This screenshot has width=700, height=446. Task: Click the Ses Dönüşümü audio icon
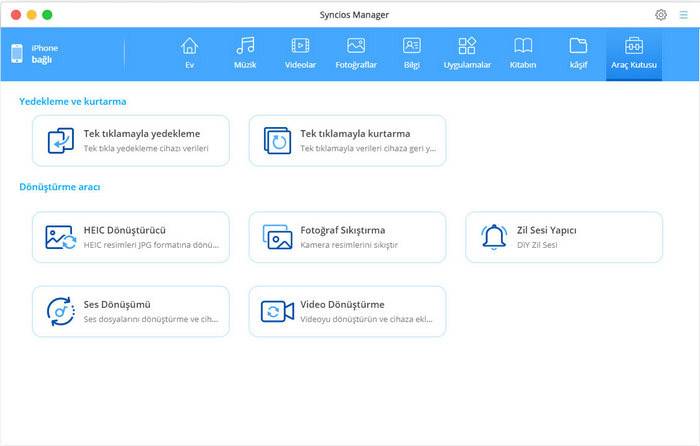[x=61, y=311]
